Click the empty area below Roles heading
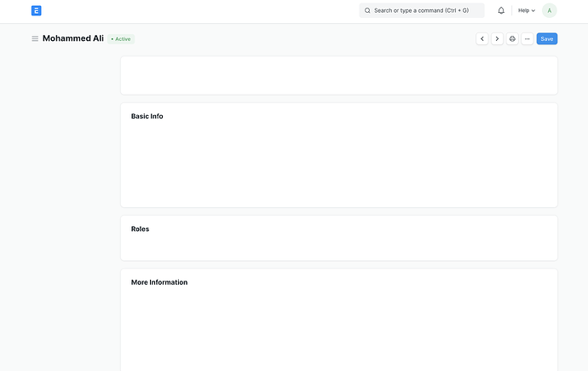Image resolution: width=588 pixels, height=371 pixels. coord(338,247)
